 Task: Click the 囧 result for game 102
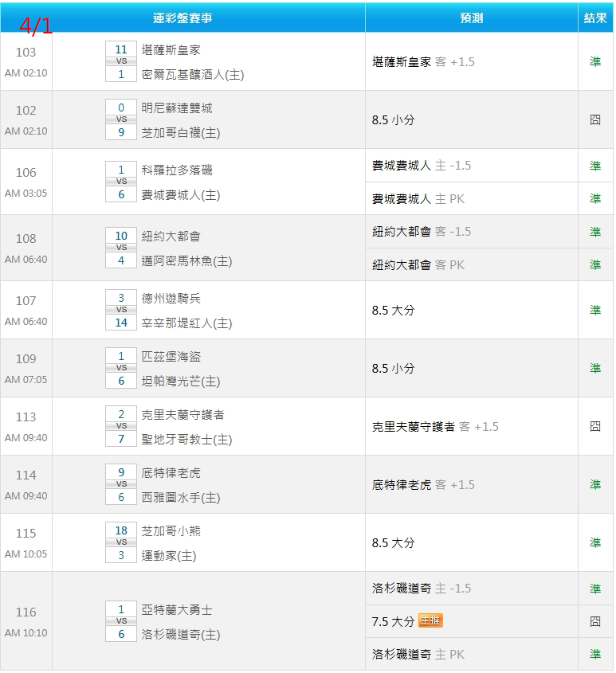pos(595,119)
